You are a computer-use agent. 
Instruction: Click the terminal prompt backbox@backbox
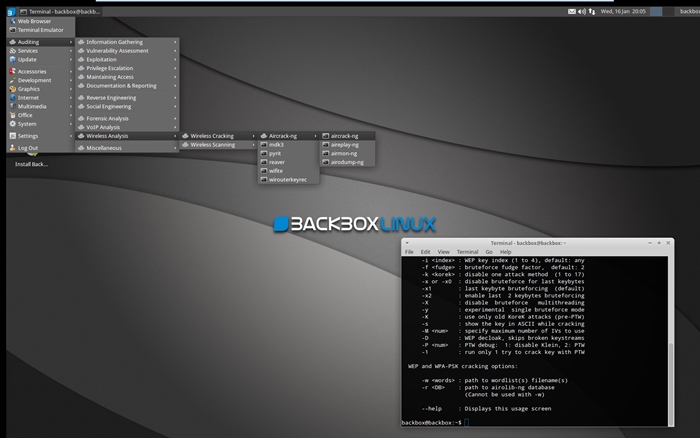(431, 422)
